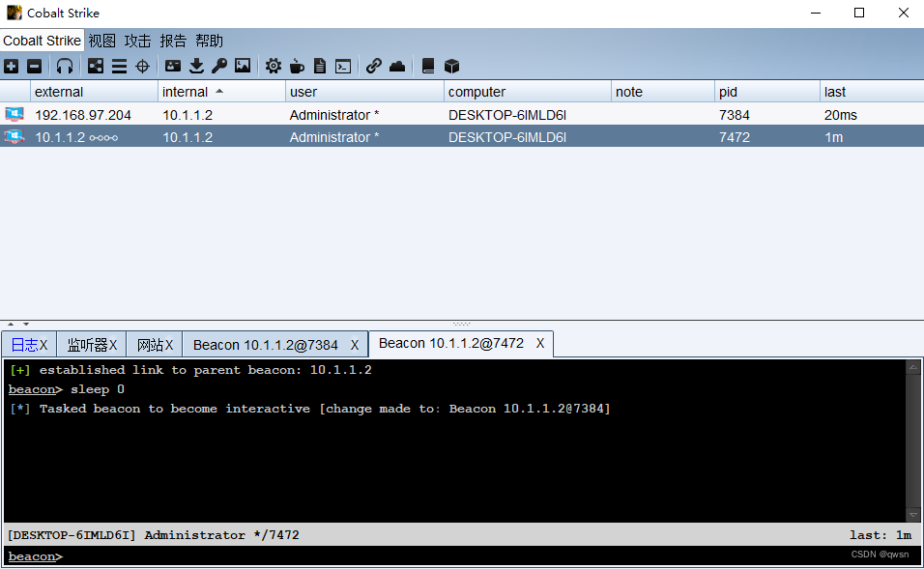Switch to the 监听器 tab

(87, 345)
